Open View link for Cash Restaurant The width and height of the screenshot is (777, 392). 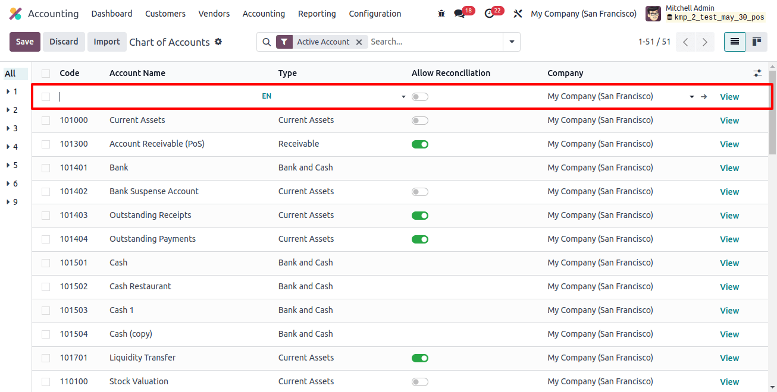tap(729, 286)
